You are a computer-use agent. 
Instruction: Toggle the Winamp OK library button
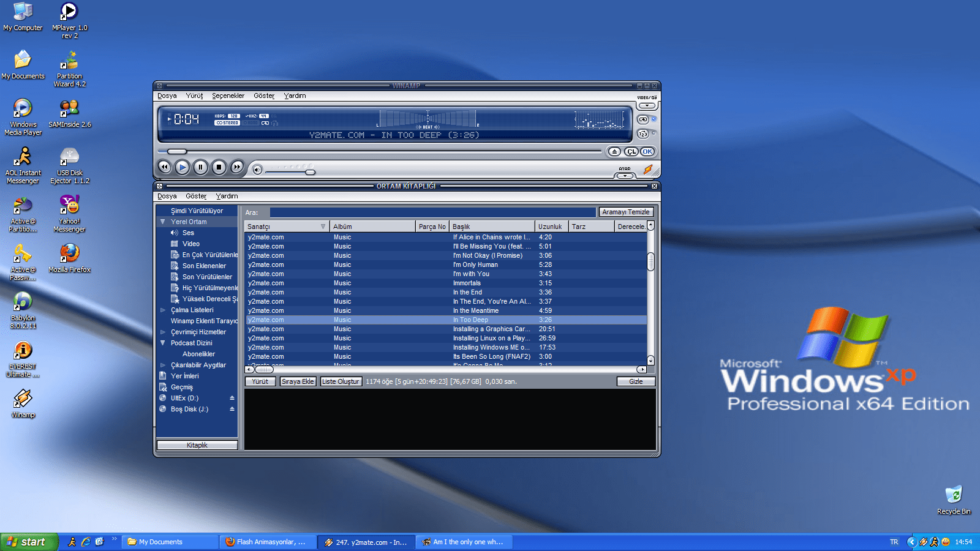647,152
